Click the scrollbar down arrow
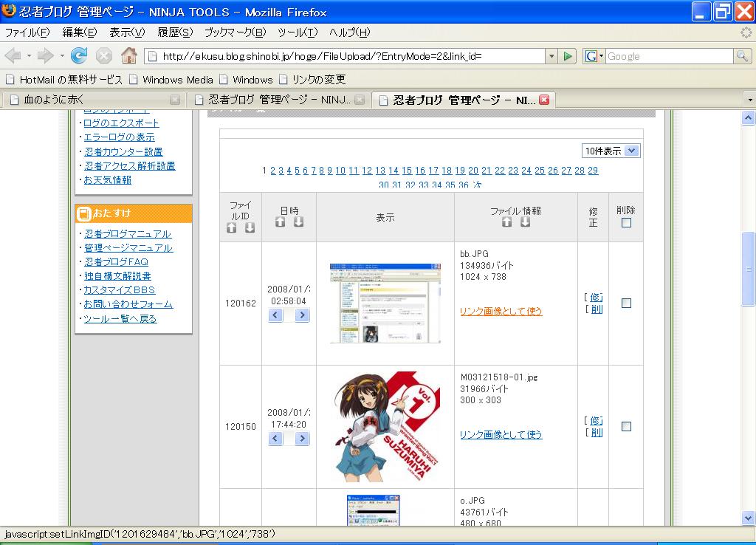 [748, 518]
